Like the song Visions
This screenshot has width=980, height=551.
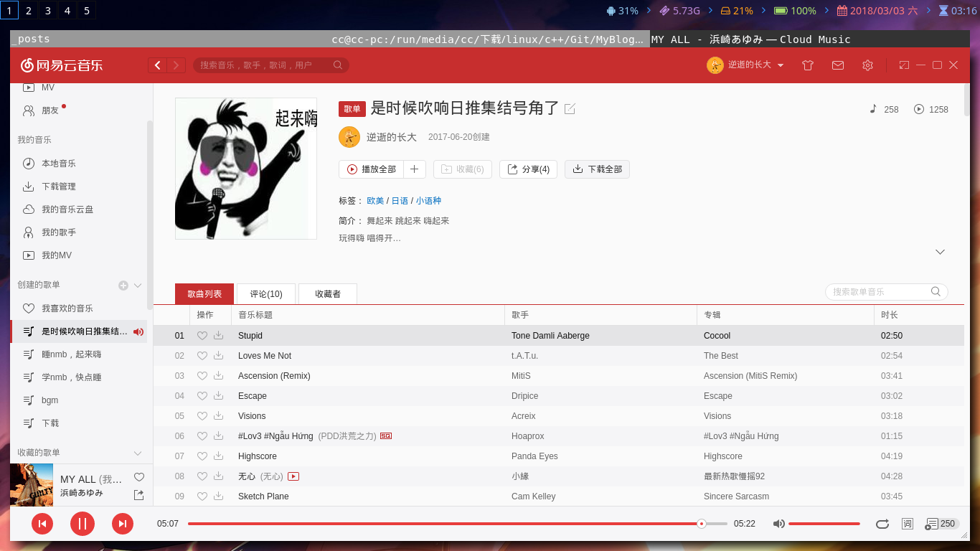point(202,416)
